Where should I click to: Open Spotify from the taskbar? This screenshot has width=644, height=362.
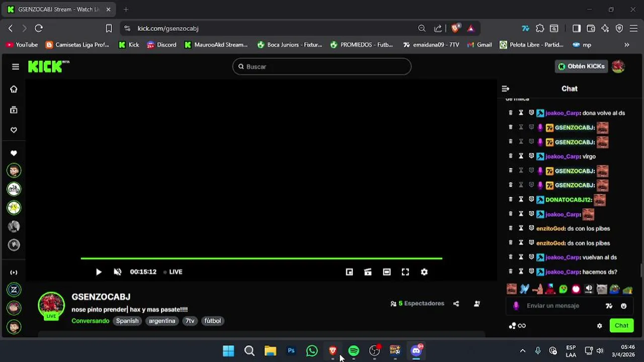pyautogui.click(x=354, y=350)
